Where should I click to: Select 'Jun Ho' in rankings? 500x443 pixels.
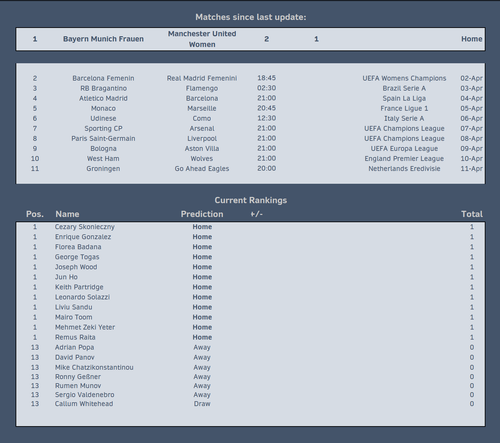pyautogui.click(x=66, y=277)
